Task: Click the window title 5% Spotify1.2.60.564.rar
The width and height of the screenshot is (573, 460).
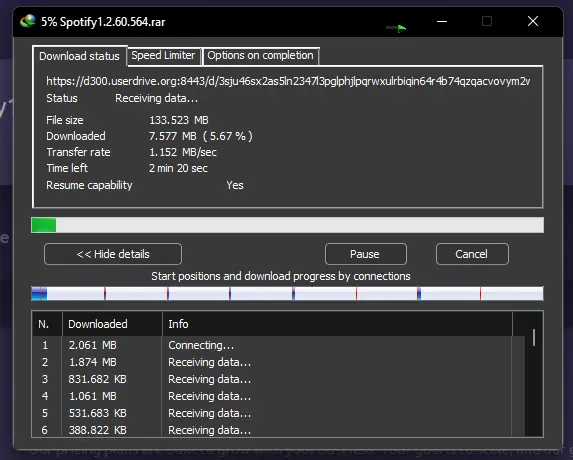Action: pos(103,22)
